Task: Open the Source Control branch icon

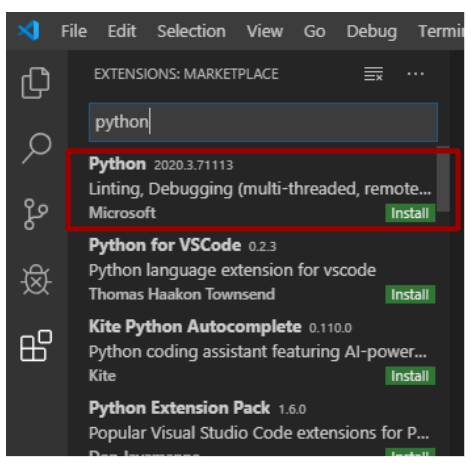Action: coord(35,214)
